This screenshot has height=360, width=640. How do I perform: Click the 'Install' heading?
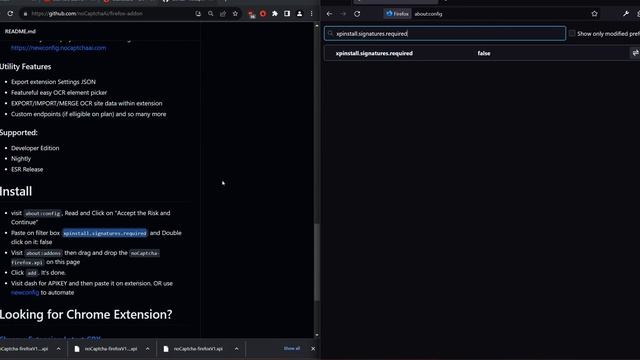(x=16, y=191)
